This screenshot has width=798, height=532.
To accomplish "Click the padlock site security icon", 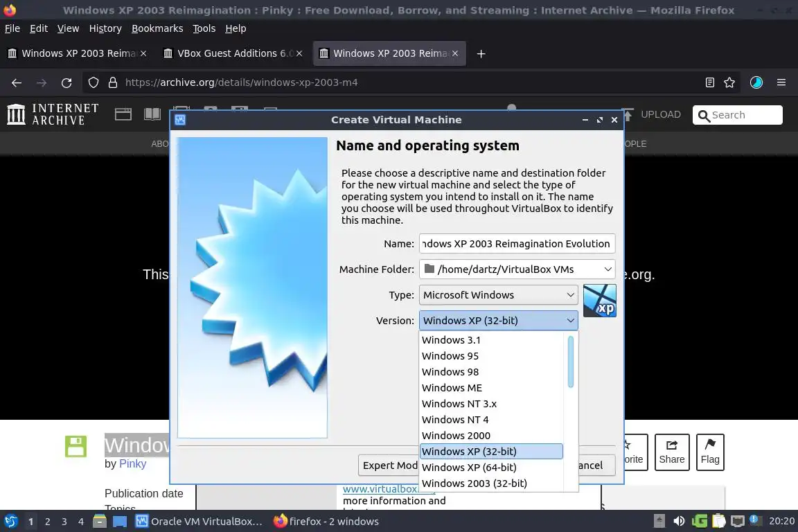I will point(113,82).
